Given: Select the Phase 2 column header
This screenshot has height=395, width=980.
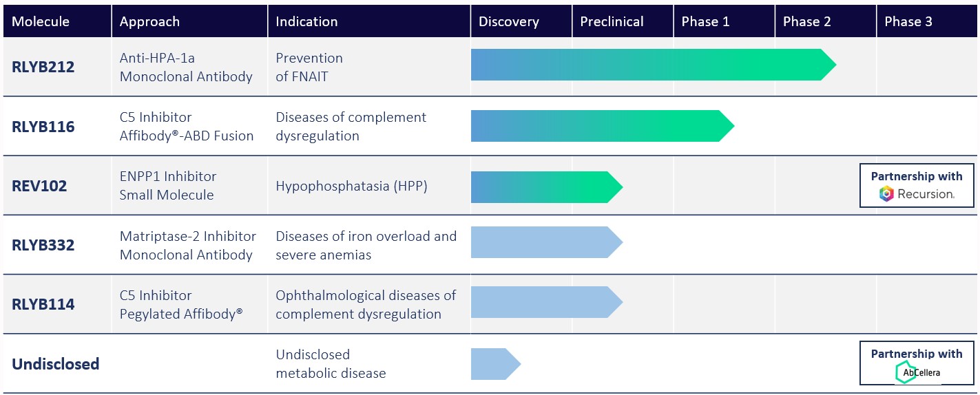Looking at the screenshot, I should tap(806, 21).
